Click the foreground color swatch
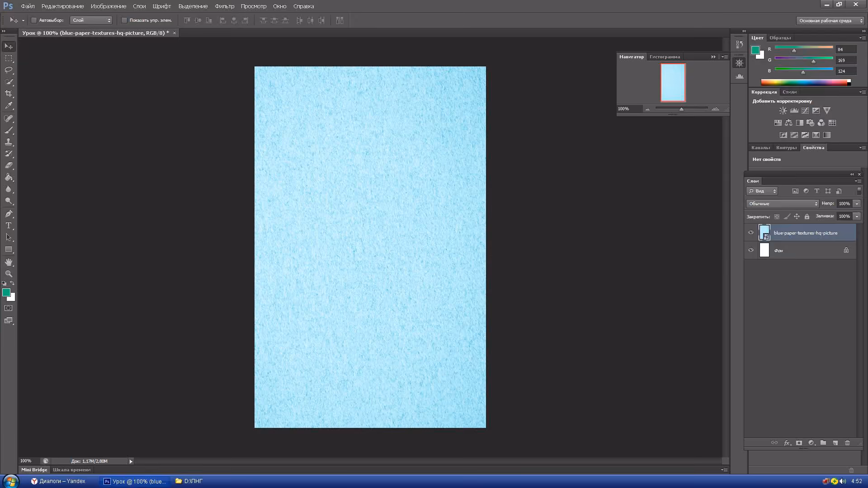The width and height of the screenshot is (868, 488). click(6, 292)
